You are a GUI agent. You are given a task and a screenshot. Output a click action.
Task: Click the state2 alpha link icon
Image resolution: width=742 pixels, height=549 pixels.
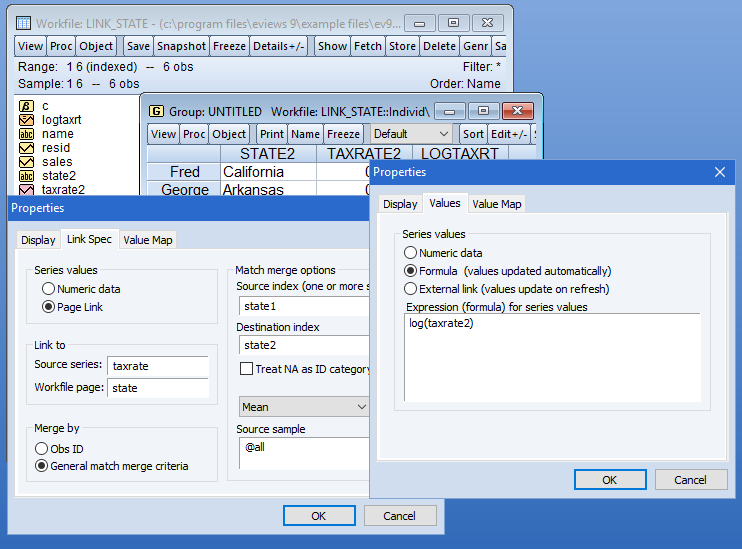tap(27, 176)
